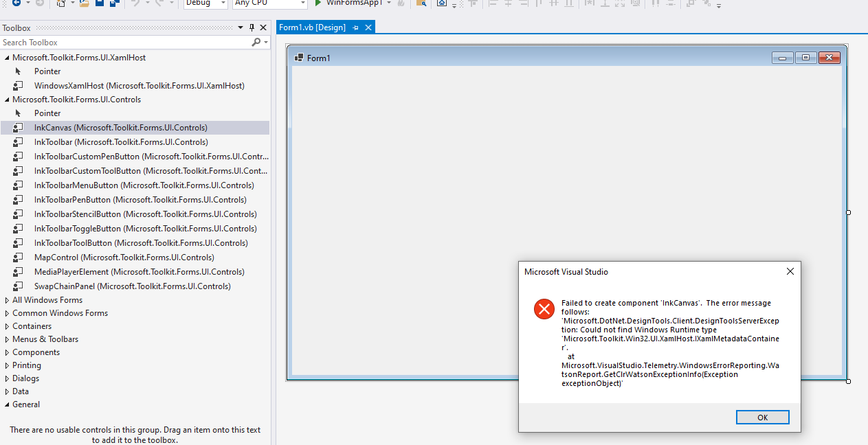This screenshot has height=445, width=868.
Task: Open the Debug configuration dropdown
Action: pyautogui.click(x=205, y=3)
